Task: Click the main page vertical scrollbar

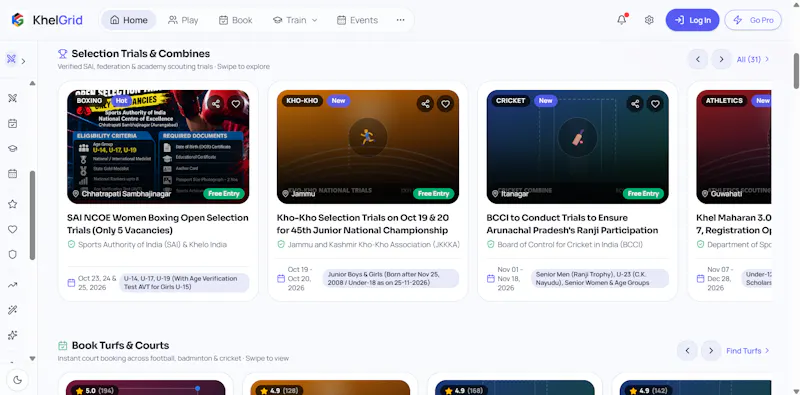Action: [796, 70]
